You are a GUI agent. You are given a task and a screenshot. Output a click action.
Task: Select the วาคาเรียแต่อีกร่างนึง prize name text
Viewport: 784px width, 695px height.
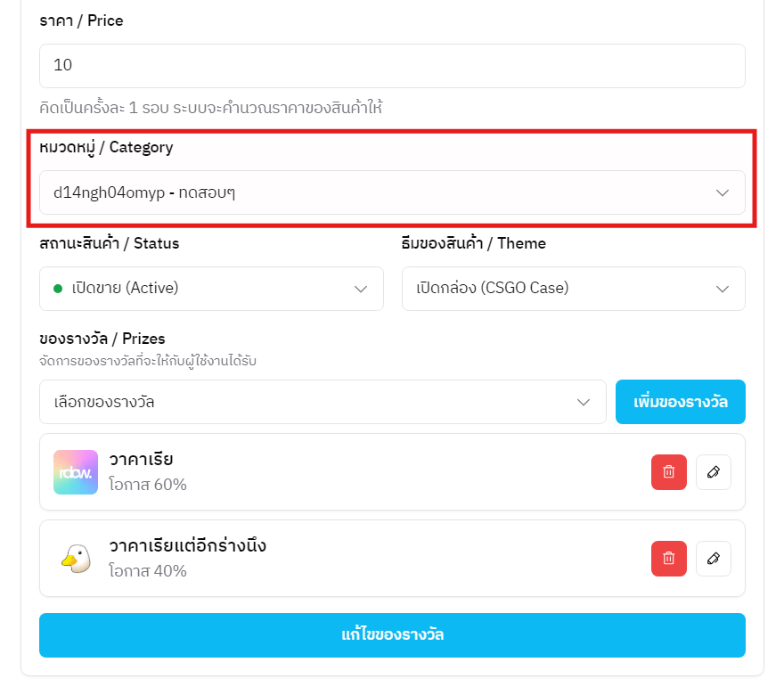coord(187,545)
